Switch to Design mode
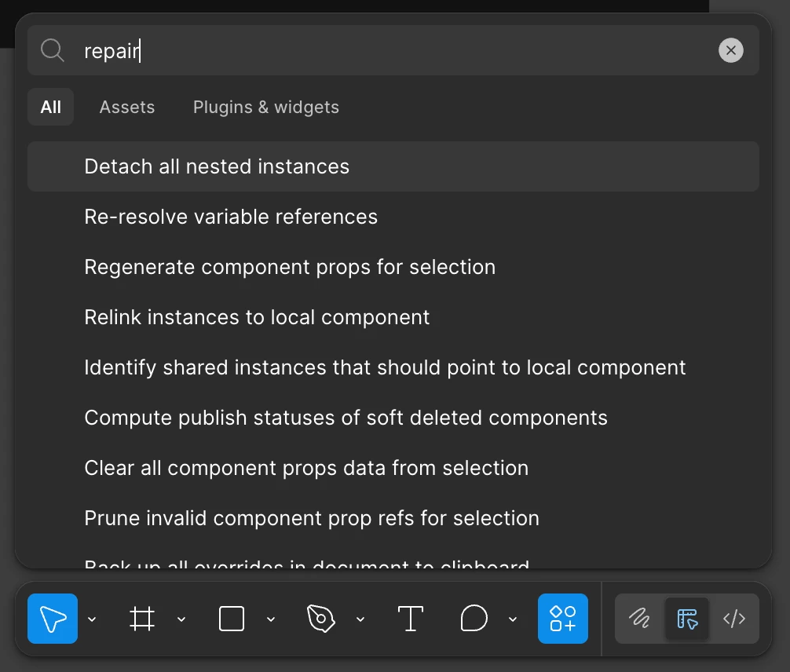The width and height of the screenshot is (790, 672). tap(687, 619)
